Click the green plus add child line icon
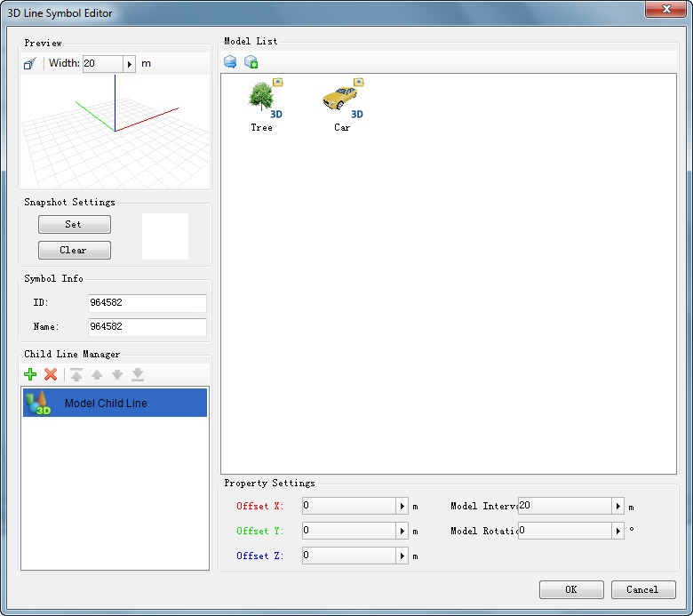693x616 pixels. [30, 374]
